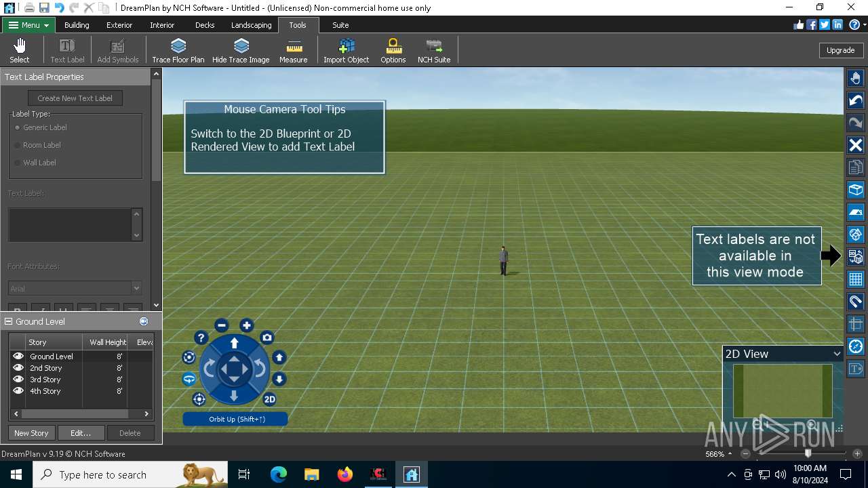Image resolution: width=868 pixels, height=488 pixels.
Task: Hide the 2nd Story eye icon
Action: [x=18, y=367]
